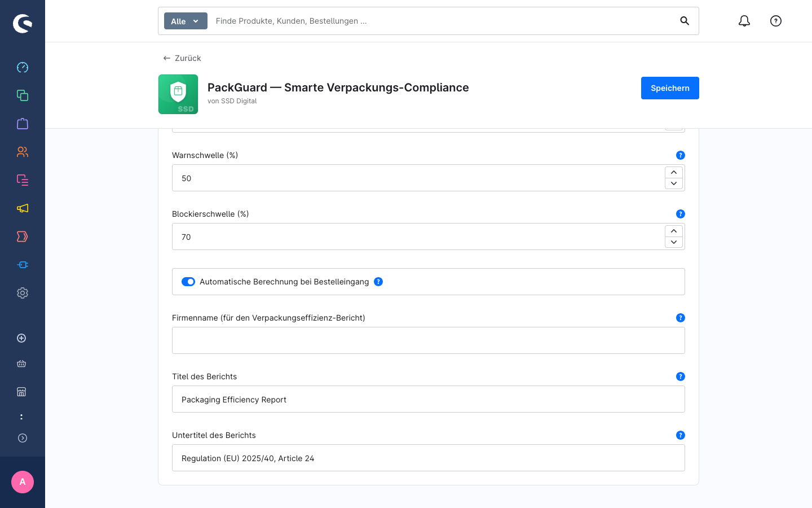Open the basket icon in sidebar

tap(21, 364)
